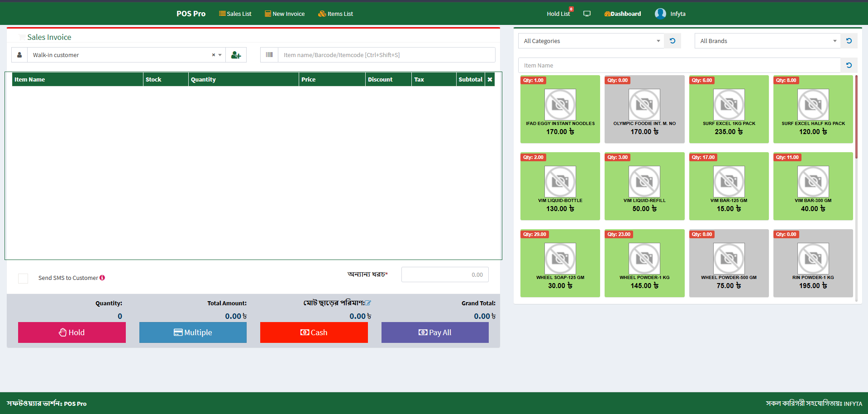Open the POS display monitor icon in navbar

(x=587, y=13)
